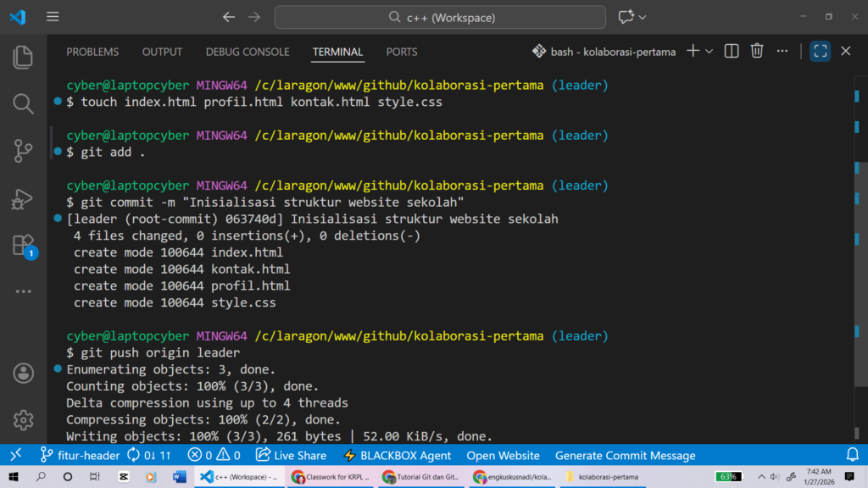The image size is (868, 488).
Task: Switch to the DEBUG CONSOLE tab
Action: click(x=248, y=52)
